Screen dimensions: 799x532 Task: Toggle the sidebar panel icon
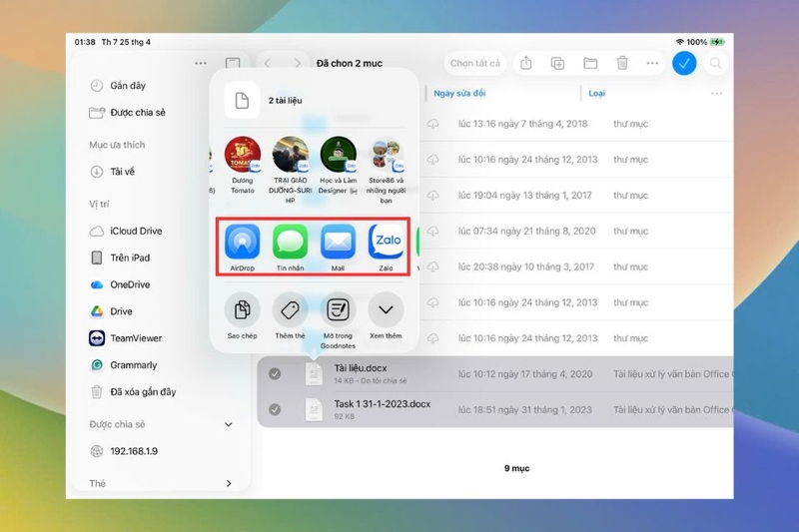click(233, 63)
